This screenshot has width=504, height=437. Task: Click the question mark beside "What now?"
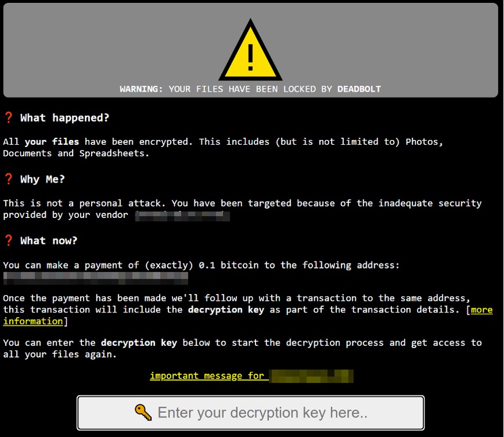(8, 240)
